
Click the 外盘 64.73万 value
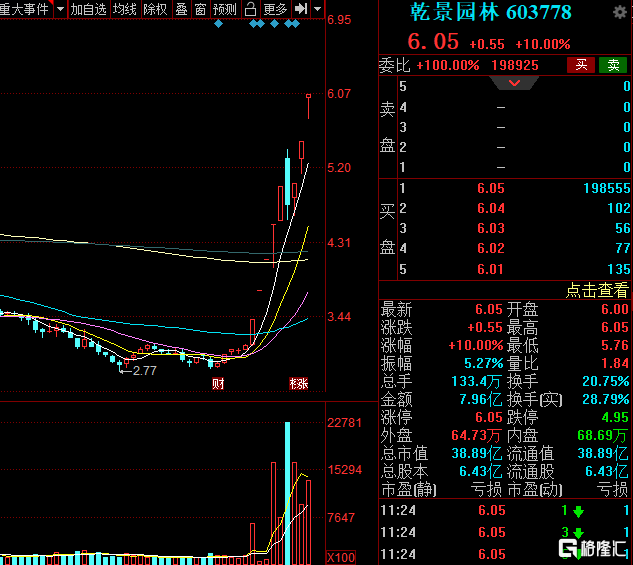tap(477, 435)
